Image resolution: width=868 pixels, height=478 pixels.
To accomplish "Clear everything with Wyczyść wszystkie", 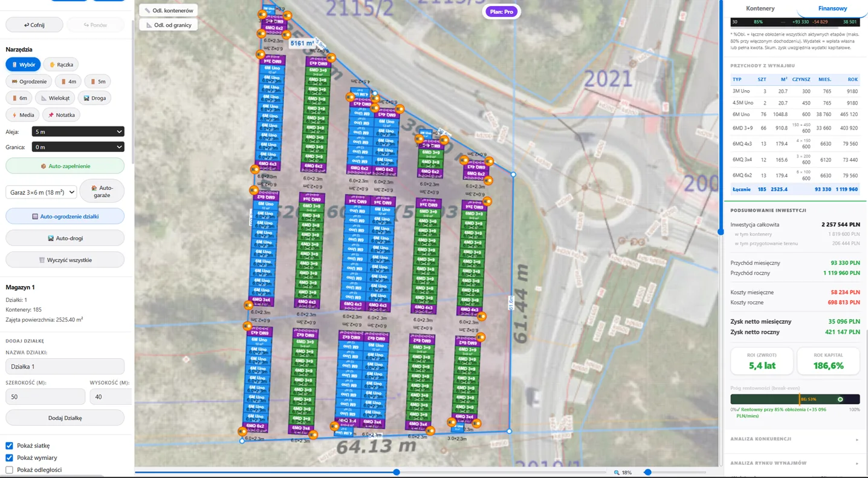I will click(65, 260).
